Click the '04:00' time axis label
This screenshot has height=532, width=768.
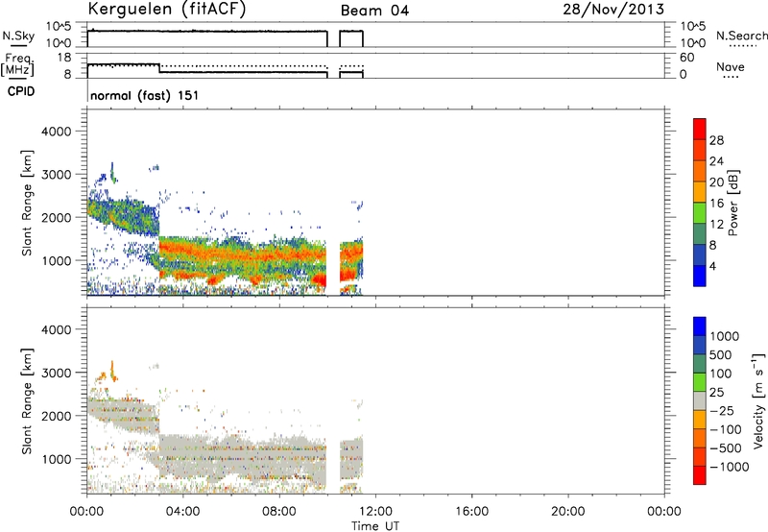[x=182, y=512]
